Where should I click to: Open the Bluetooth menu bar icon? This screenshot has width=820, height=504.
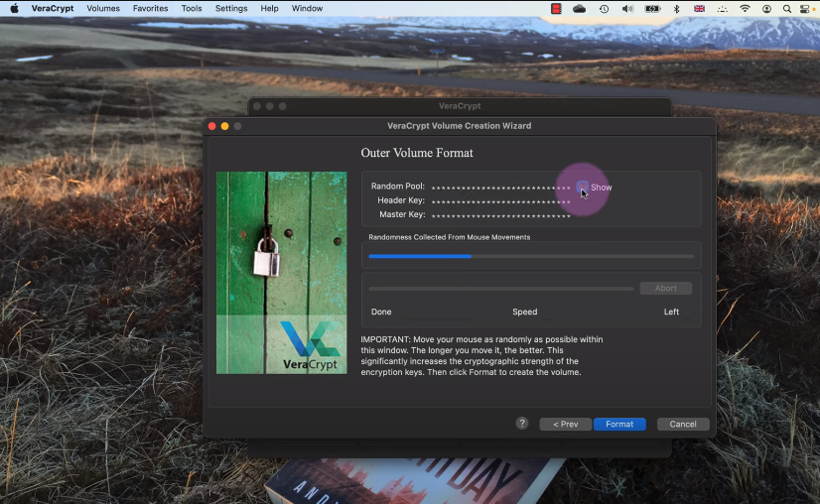tap(676, 8)
